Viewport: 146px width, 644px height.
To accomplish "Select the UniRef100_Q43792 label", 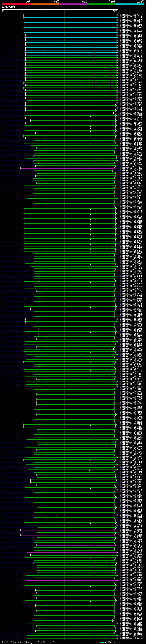I will (x=131, y=163).
